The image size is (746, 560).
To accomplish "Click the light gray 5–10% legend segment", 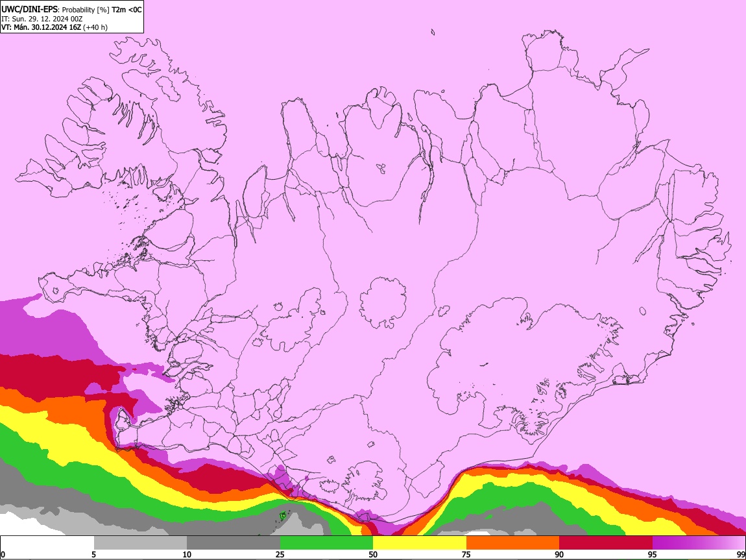I will pyautogui.click(x=140, y=542).
